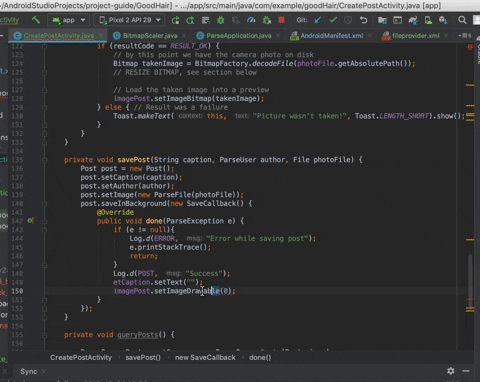Click the Debug app bug icon
This screenshot has width=480, height=382.
(221, 20)
